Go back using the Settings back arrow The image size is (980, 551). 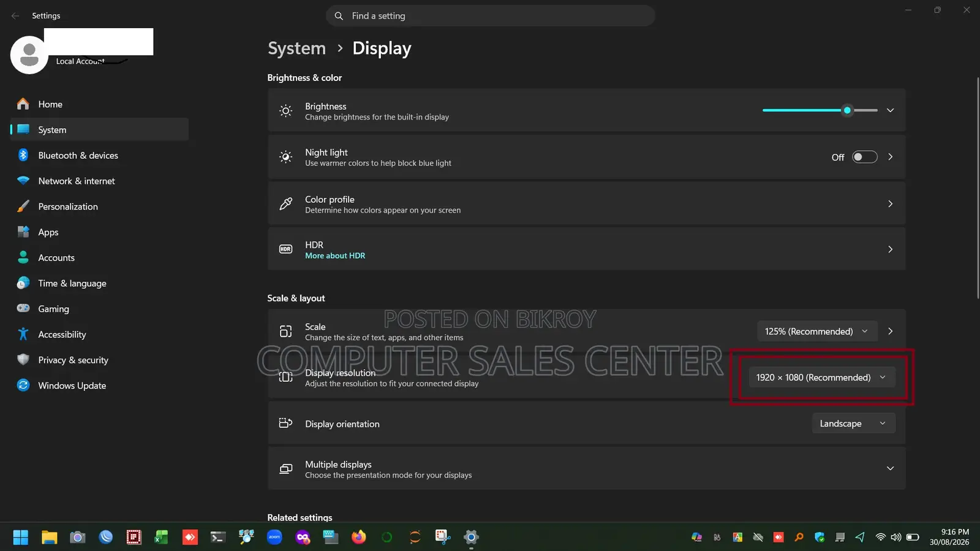tap(15, 16)
